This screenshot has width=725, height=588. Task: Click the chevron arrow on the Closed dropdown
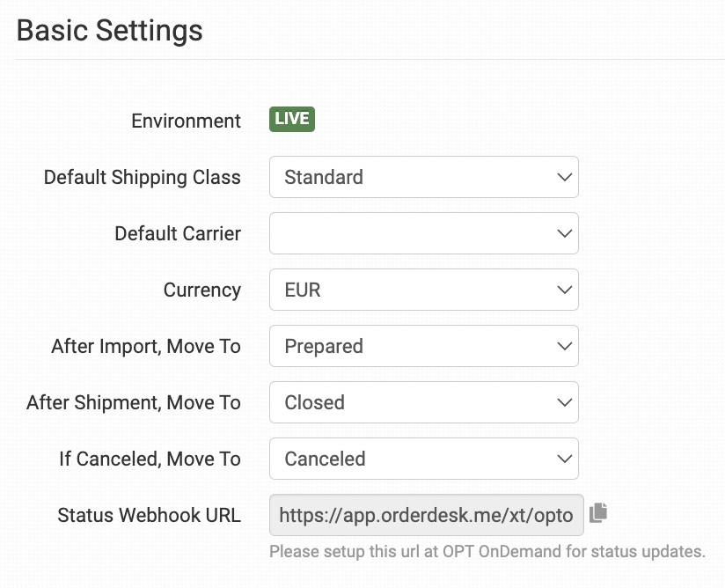(565, 402)
